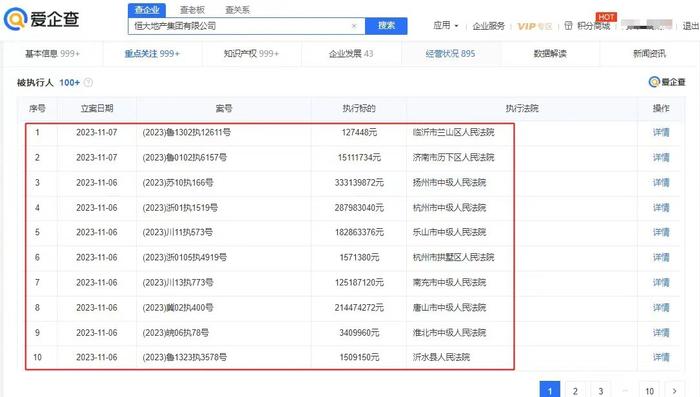Click amount 15111734元
700x397 pixels.
click(x=359, y=157)
